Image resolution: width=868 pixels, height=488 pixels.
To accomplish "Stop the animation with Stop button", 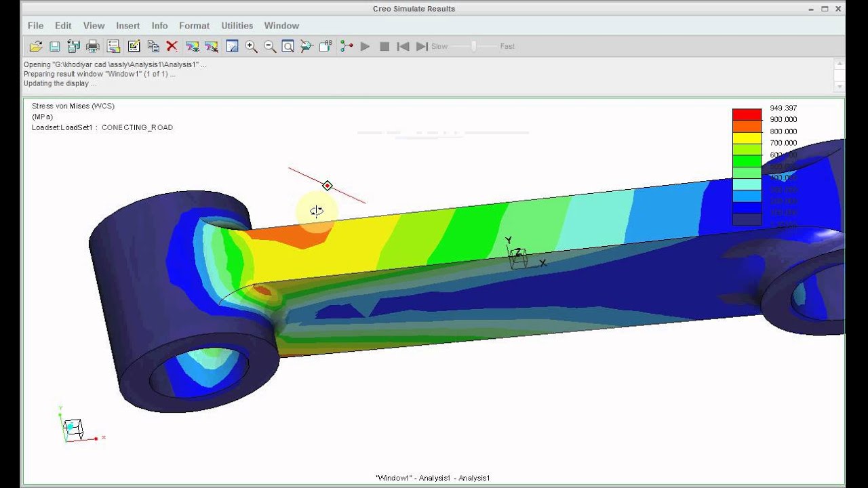I will [384, 46].
